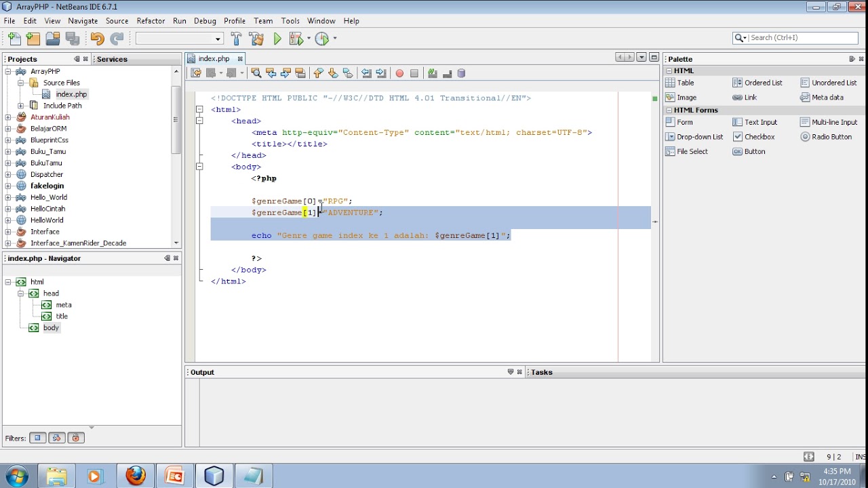
Task: Open the Profile Project dropdown arrow
Action: pyautogui.click(x=334, y=39)
